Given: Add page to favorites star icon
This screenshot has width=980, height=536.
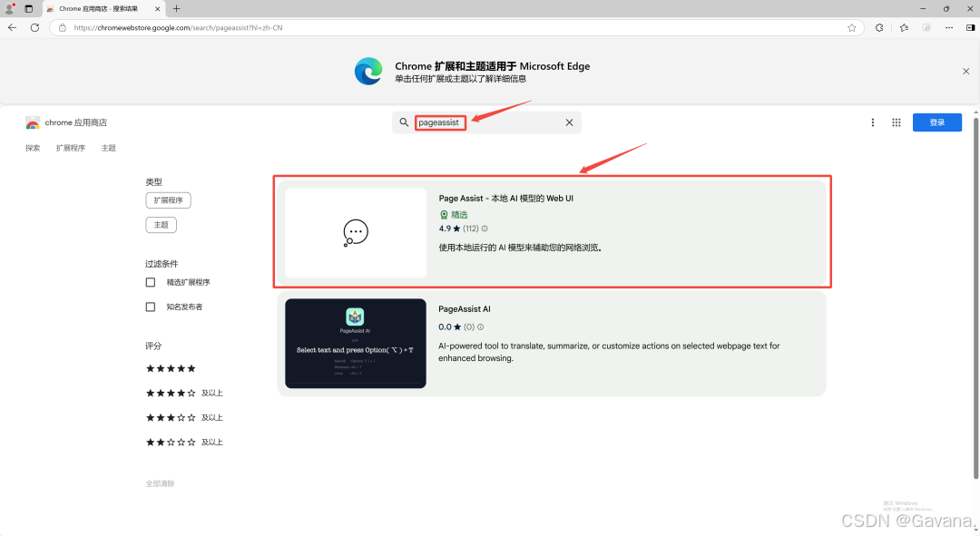Looking at the screenshot, I should click(x=851, y=27).
